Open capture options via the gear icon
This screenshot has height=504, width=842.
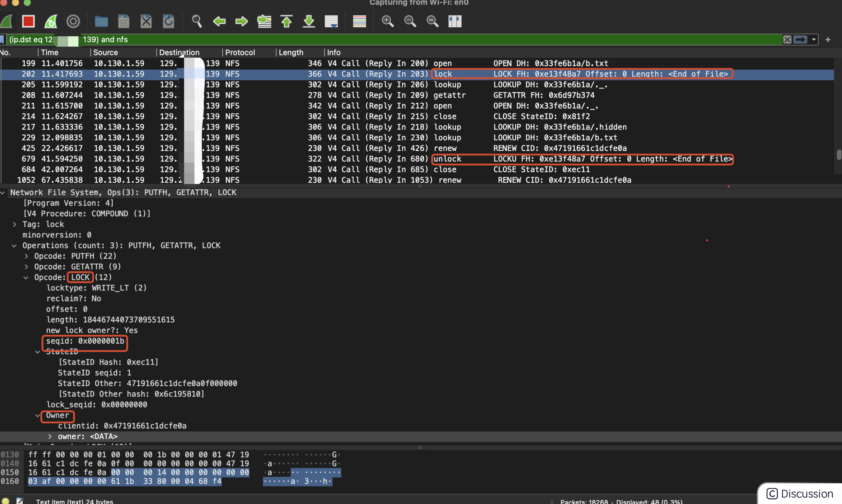pos(73,21)
